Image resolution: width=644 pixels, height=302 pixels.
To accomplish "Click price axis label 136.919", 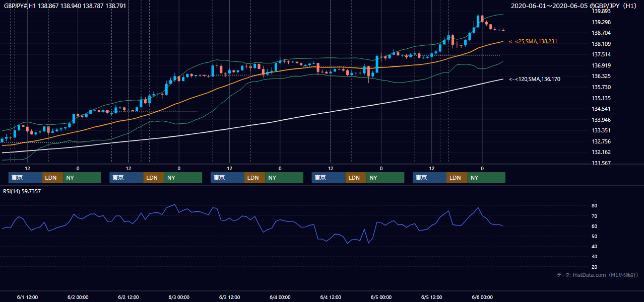I will click(601, 65).
